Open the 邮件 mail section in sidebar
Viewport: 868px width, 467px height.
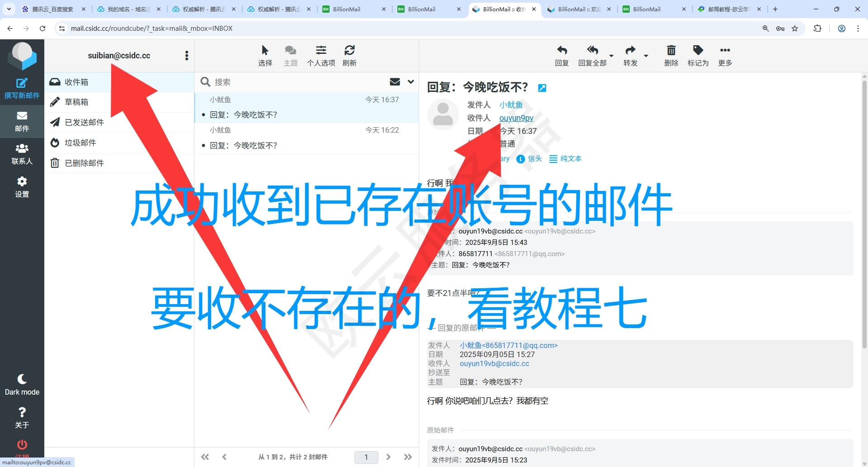coord(22,121)
